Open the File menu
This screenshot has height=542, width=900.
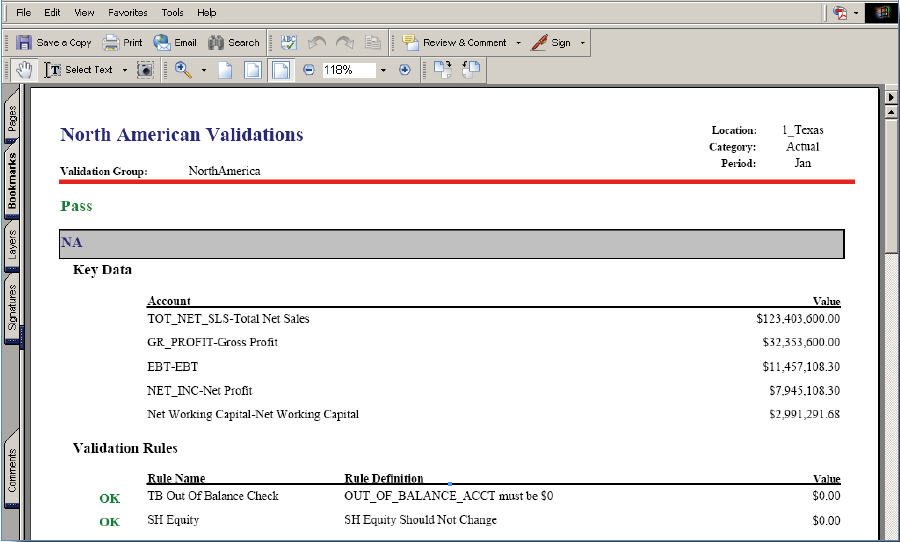[24, 12]
